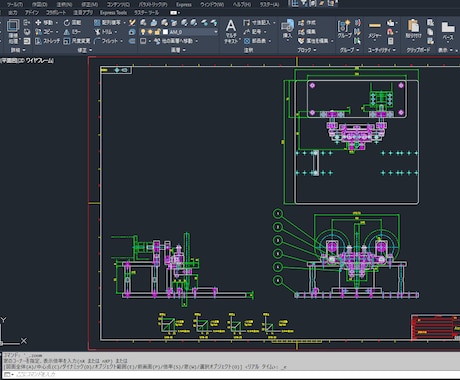Viewport: 460px width, 380px height.
Task: Click the red title block in drawing
Action: [x=435, y=327]
